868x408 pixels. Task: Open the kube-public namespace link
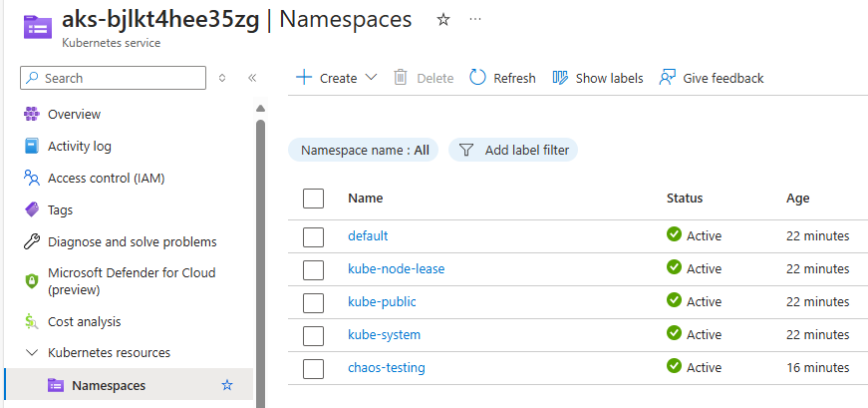click(382, 301)
